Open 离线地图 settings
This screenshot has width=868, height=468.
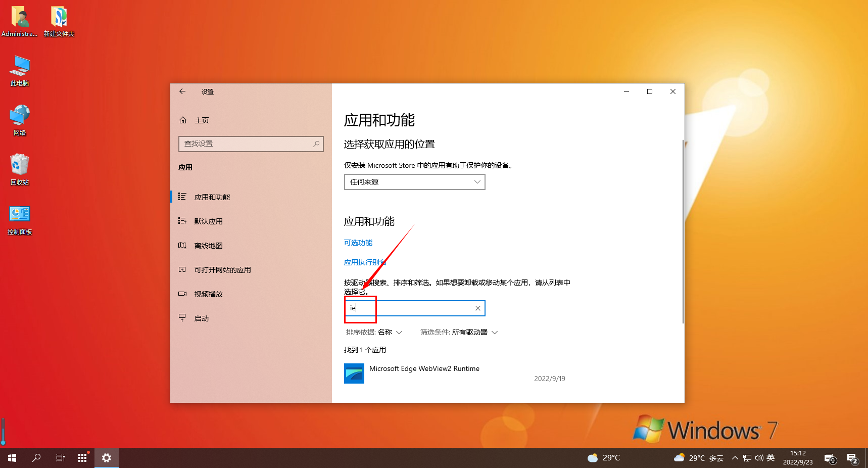pyautogui.click(x=208, y=245)
